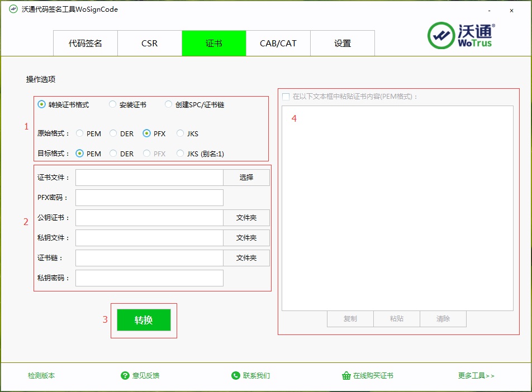532x392 pixels.
Task: Set original format to DER
Action: (x=113, y=133)
